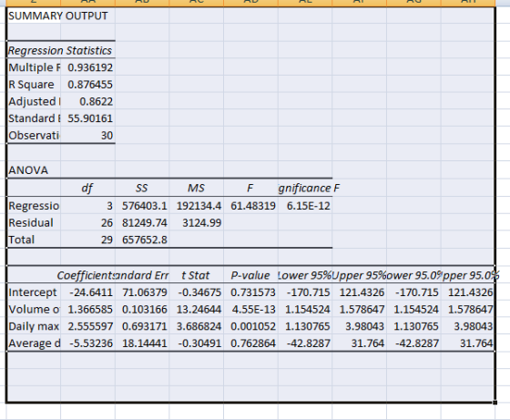Select R Square value 0.876455
510x420 pixels.
tap(87, 84)
